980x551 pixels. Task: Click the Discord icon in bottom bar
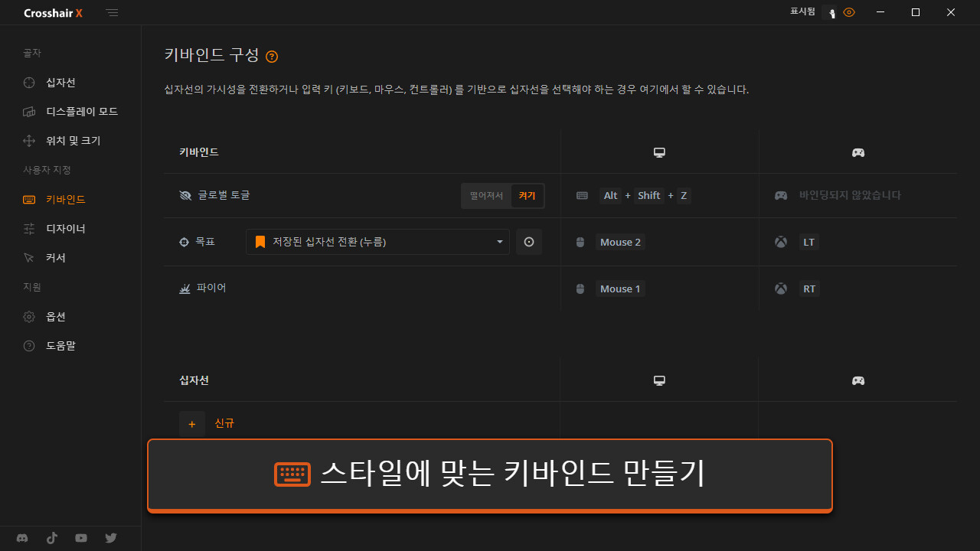pyautogui.click(x=22, y=538)
